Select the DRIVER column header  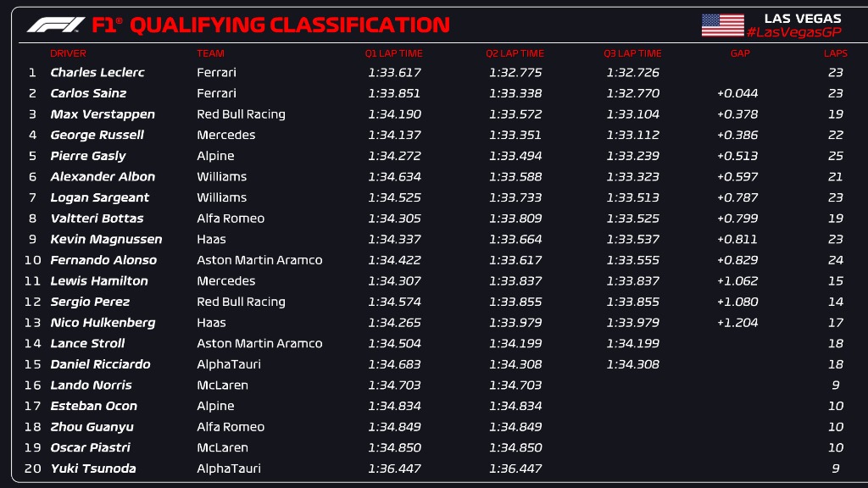click(x=68, y=53)
